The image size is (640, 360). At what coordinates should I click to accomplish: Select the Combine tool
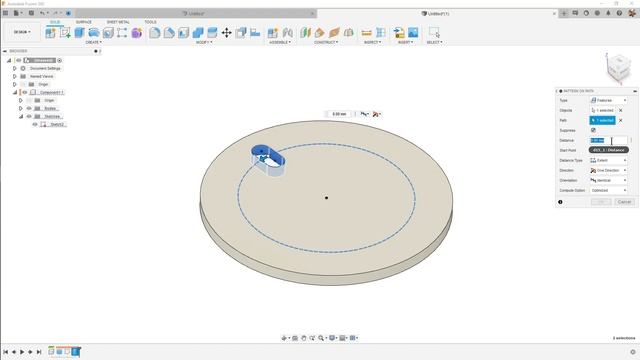[x=198, y=33]
